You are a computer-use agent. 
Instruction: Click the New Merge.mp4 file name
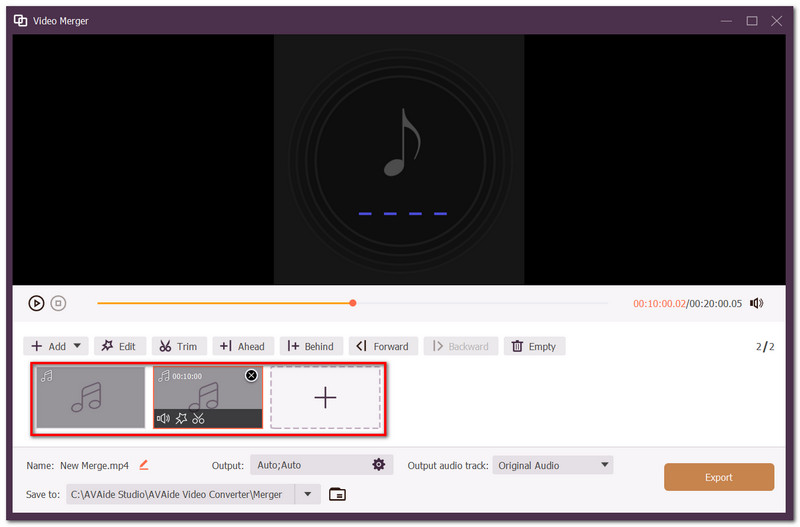94,465
